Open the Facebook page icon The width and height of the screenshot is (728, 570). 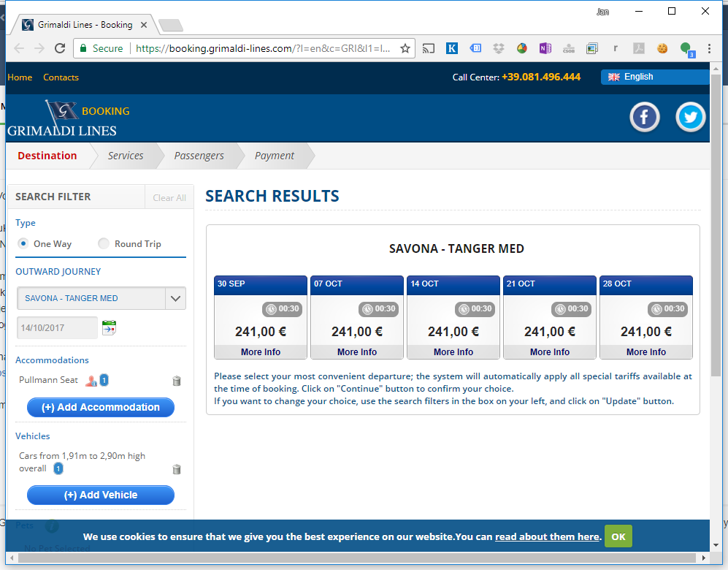pyautogui.click(x=645, y=118)
